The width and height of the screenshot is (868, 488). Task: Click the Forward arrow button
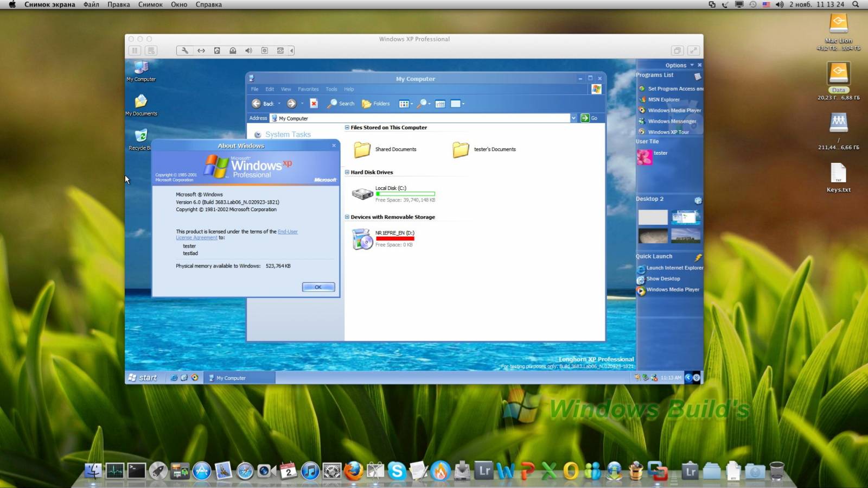tap(292, 104)
